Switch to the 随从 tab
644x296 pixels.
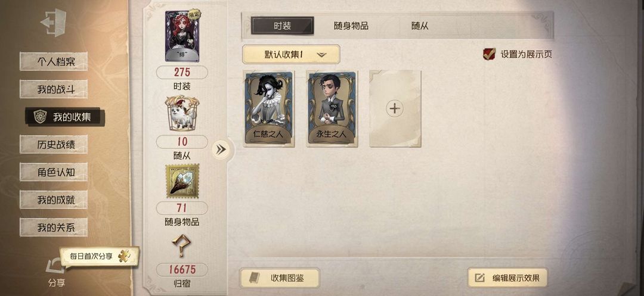(420, 26)
